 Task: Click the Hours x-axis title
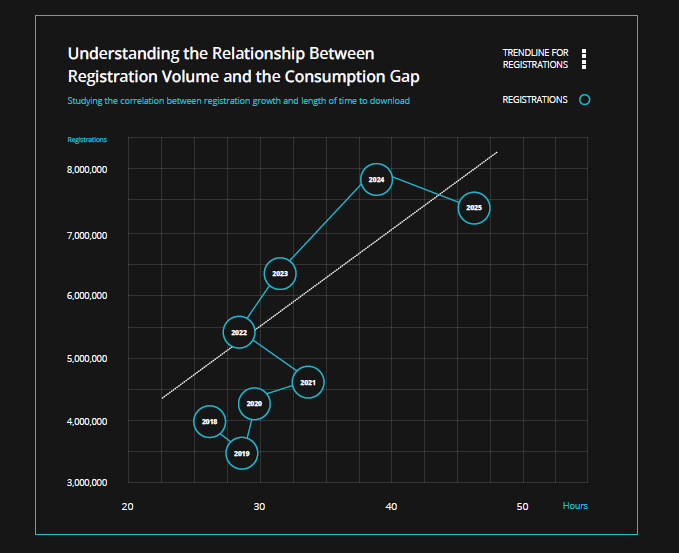[x=575, y=506]
